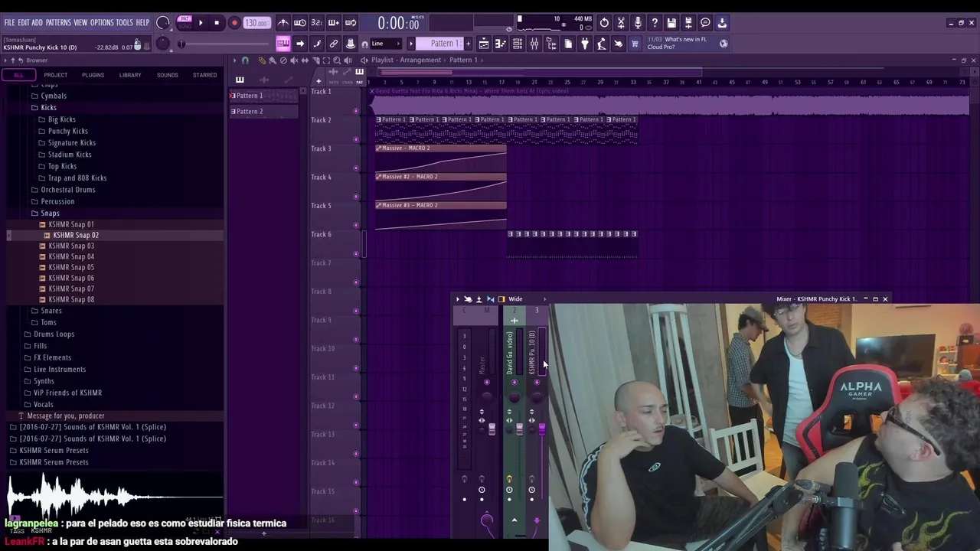
Task: Click the download render to audio icon
Action: point(722,23)
